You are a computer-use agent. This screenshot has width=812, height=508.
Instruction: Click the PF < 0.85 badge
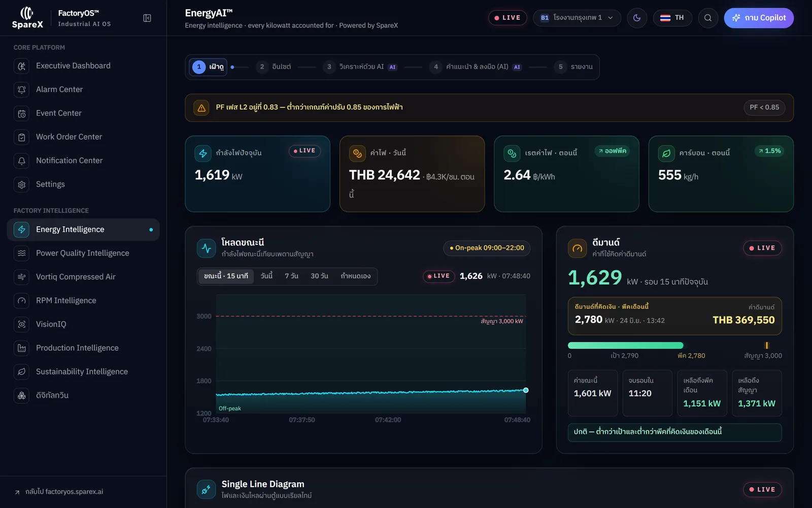(x=764, y=108)
